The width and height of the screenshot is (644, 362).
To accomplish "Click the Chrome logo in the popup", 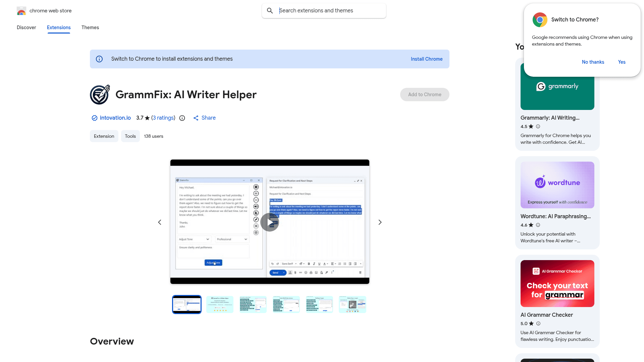I will pyautogui.click(x=540, y=20).
